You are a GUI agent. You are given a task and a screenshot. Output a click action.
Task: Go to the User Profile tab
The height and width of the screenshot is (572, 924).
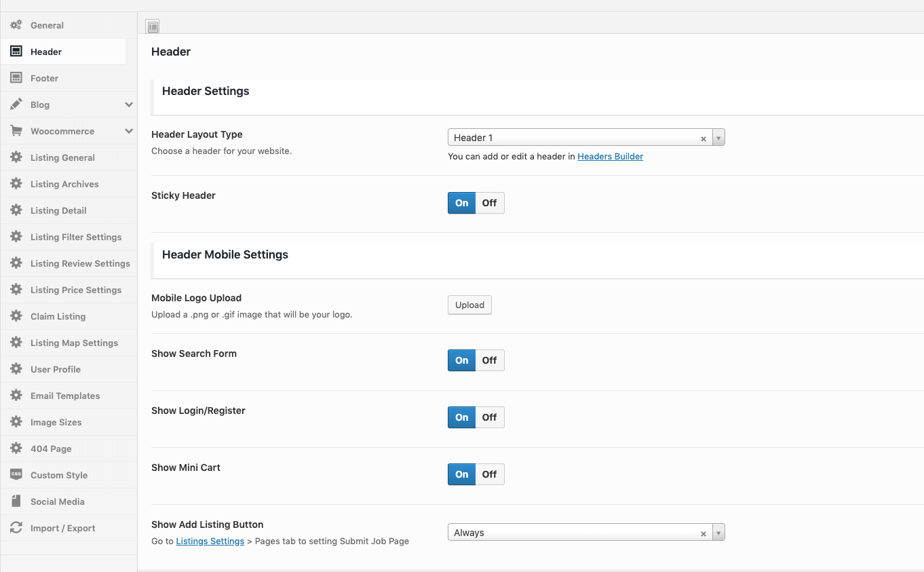pos(56,369)
